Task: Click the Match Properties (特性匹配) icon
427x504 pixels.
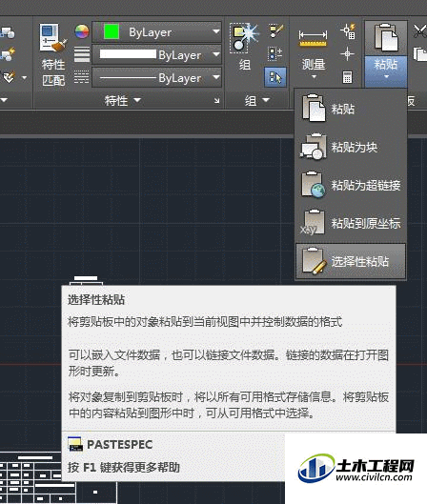Action: (x=53, y=38)
